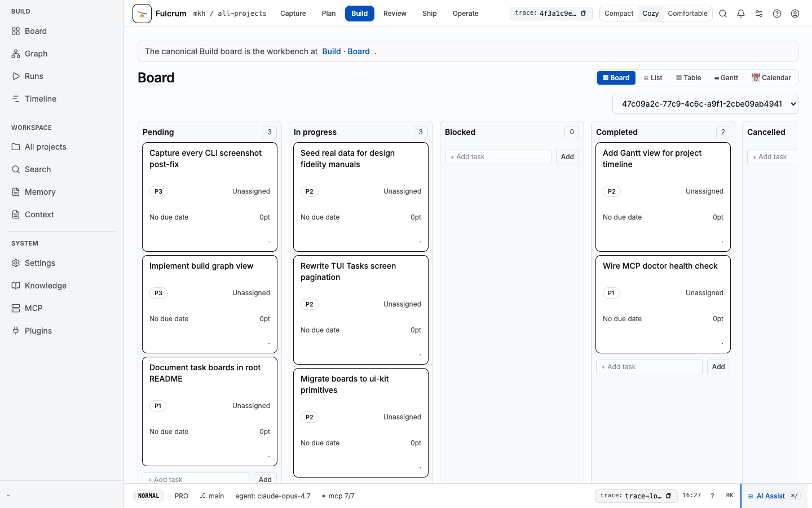The height and width of the screenshot is (508, 812).
Task: Open command palette ⌘K in the status bar
Action: (x=730, y=496)
